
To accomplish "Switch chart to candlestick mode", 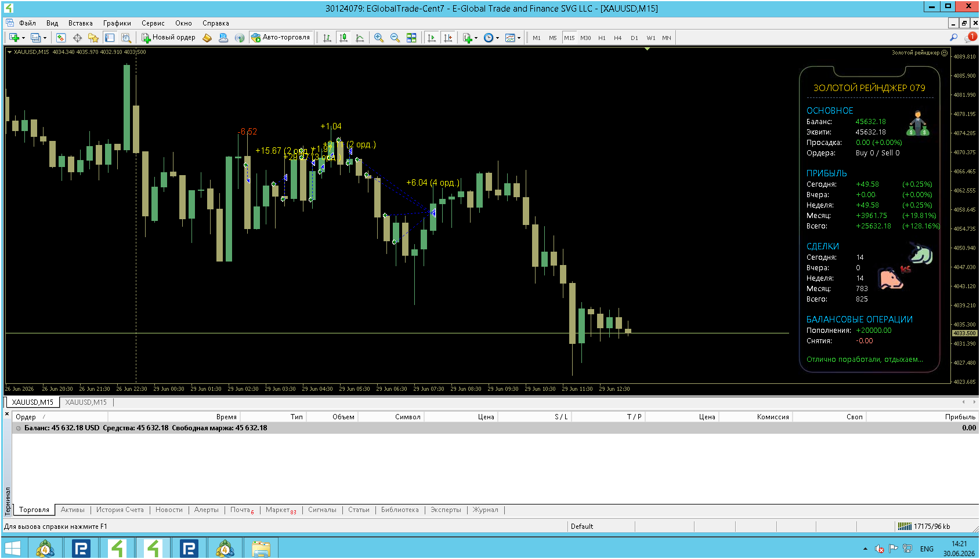I will click(x=343, y=38).
